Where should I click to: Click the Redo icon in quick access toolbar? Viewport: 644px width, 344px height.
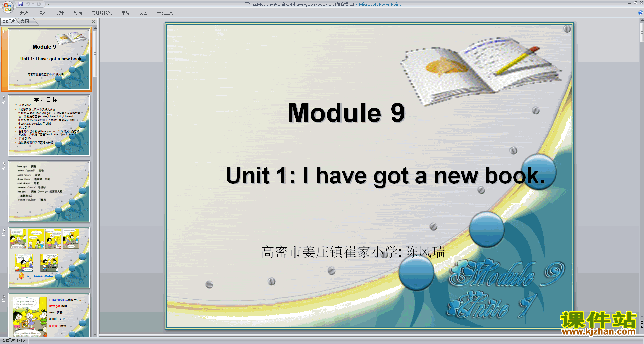[39, 4]
